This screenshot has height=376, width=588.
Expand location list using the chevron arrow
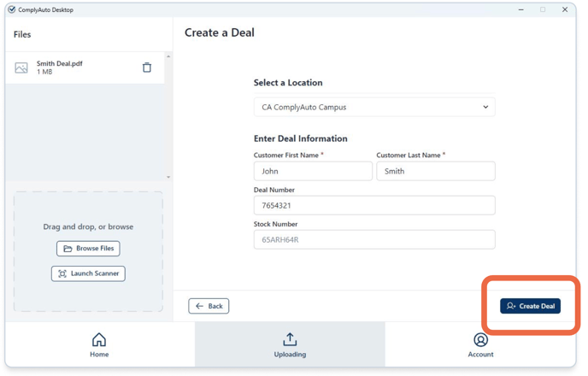tap(485, 108)
